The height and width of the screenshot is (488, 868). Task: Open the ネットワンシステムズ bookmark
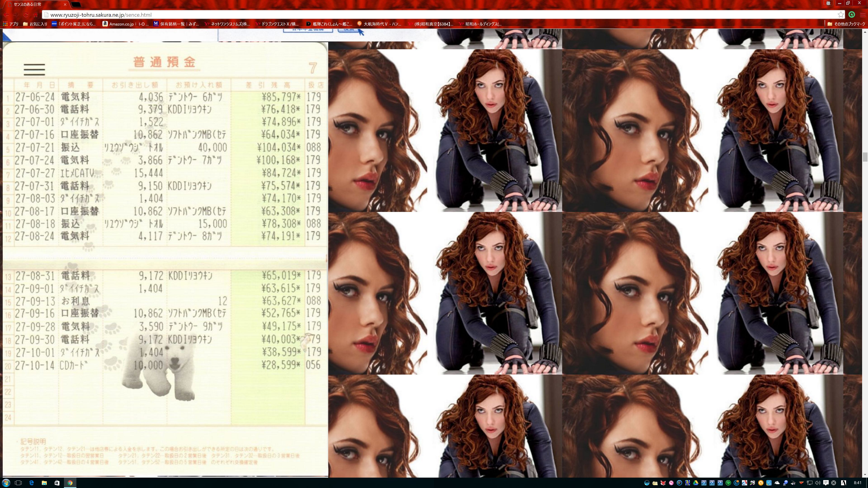pyautogui.click(x=227, y=24)
